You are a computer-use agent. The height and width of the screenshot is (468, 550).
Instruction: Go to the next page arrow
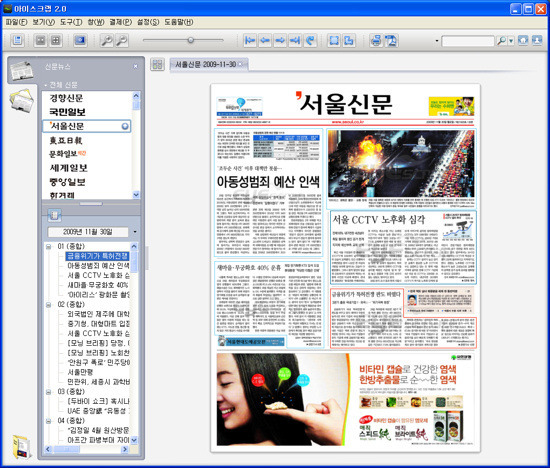(x=280, y=40)
